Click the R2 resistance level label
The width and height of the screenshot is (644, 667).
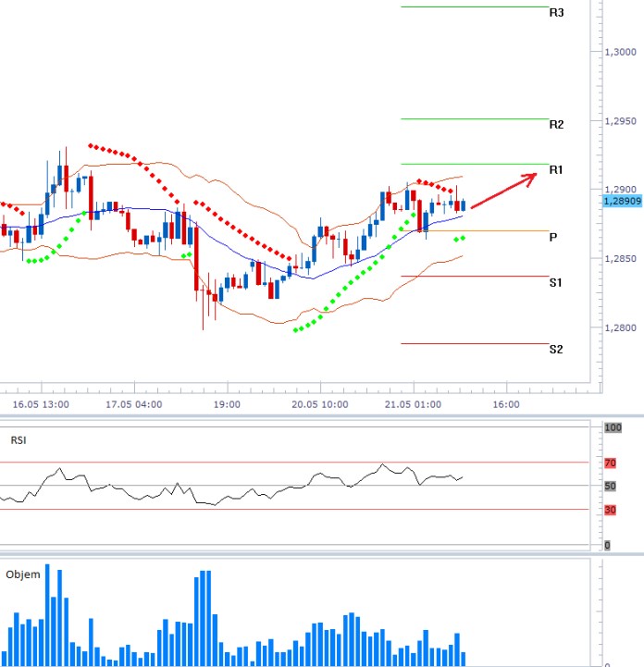[556, 125]
